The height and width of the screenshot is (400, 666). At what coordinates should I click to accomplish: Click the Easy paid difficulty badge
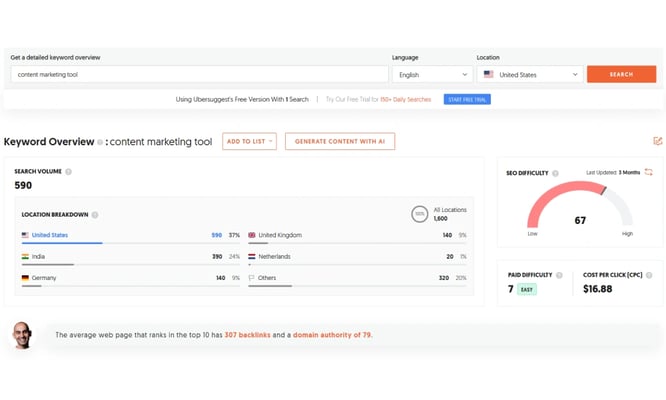pos(527,290)
